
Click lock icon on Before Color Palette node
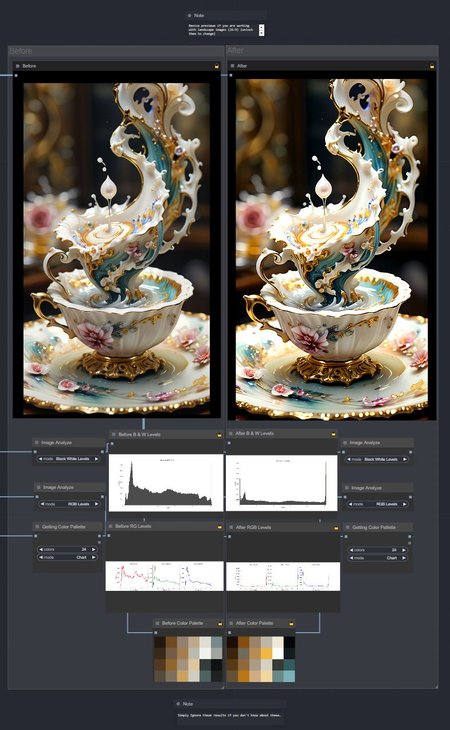point(220,623)
